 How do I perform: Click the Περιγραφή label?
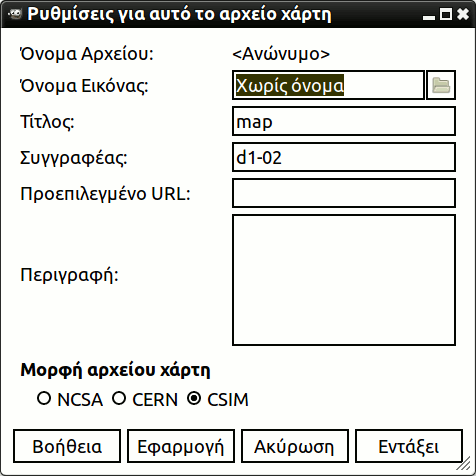[x=69, y=275]
